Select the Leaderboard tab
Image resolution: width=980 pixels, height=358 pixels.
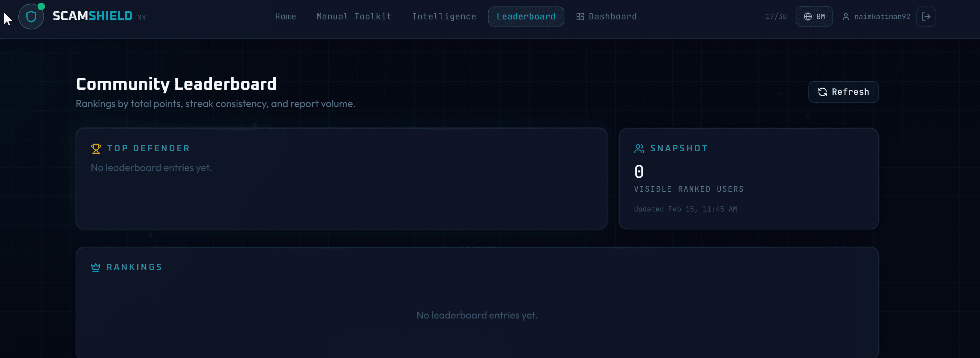526,17
